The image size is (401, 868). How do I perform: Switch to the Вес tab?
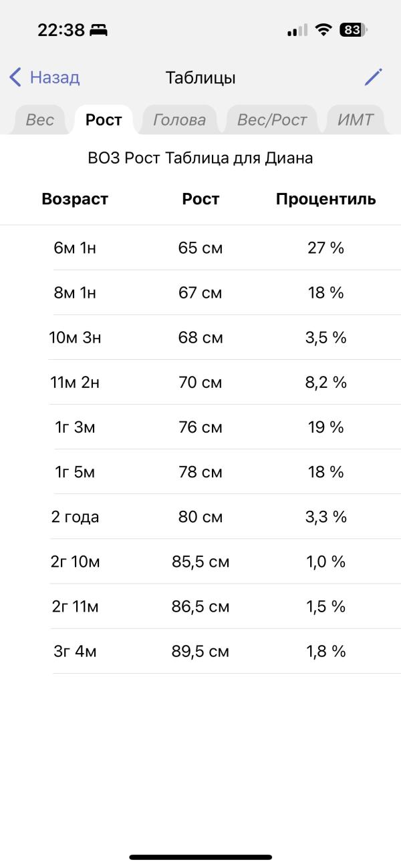coord(39,120)
